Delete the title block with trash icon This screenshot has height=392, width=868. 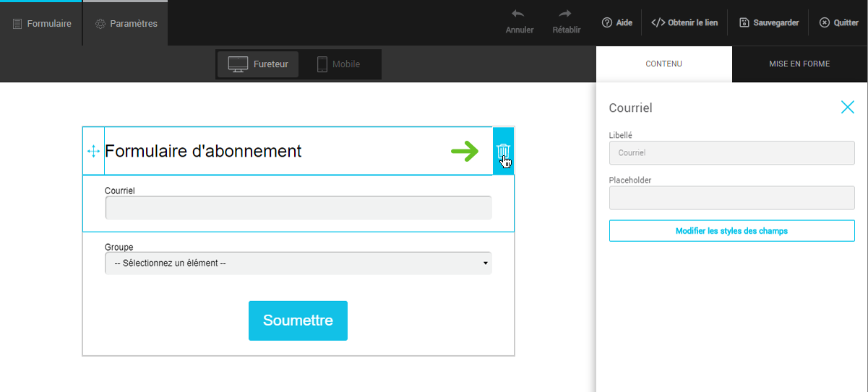pos(503,151)
